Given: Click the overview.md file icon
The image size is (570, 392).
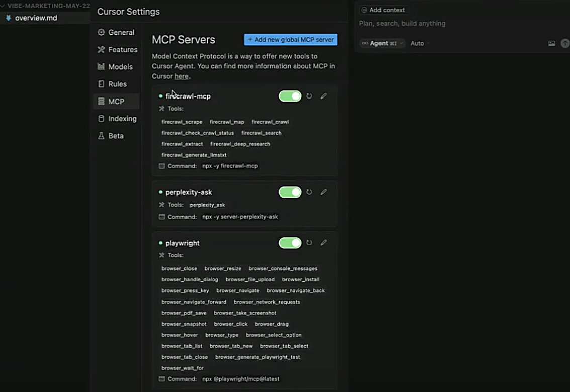Looking at the screenshot, I should 8,18.
